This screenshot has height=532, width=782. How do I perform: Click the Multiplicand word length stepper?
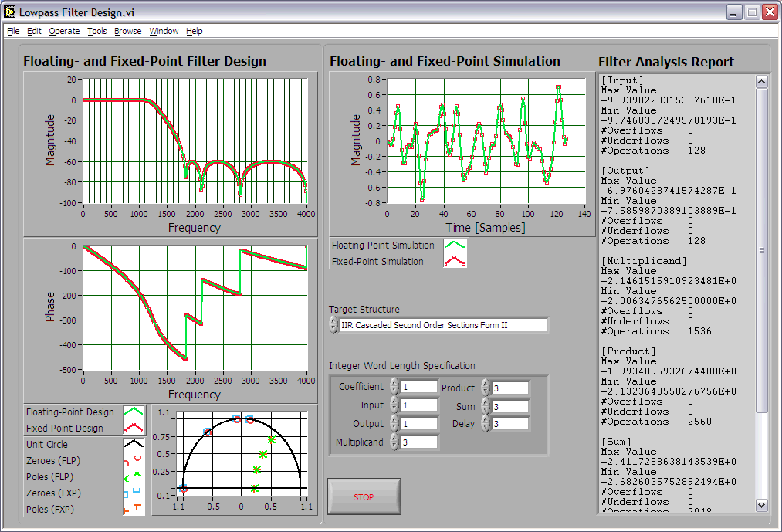point(394,442)
